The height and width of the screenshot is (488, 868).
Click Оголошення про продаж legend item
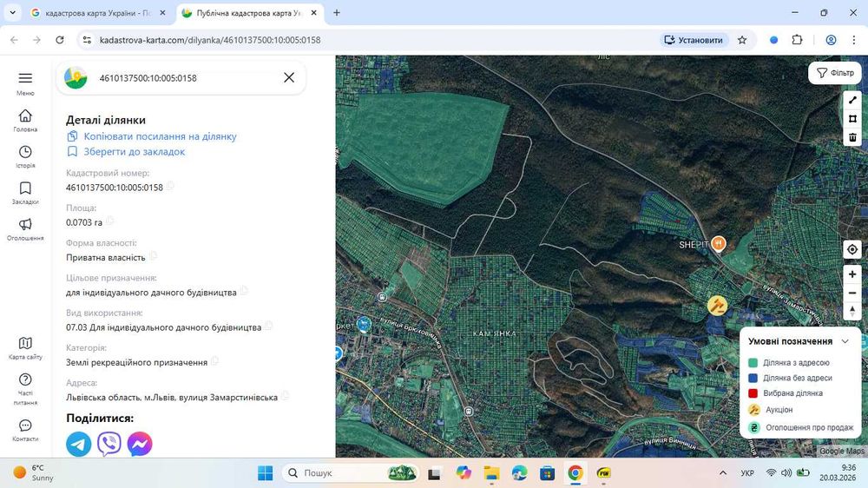pos(801,427)
